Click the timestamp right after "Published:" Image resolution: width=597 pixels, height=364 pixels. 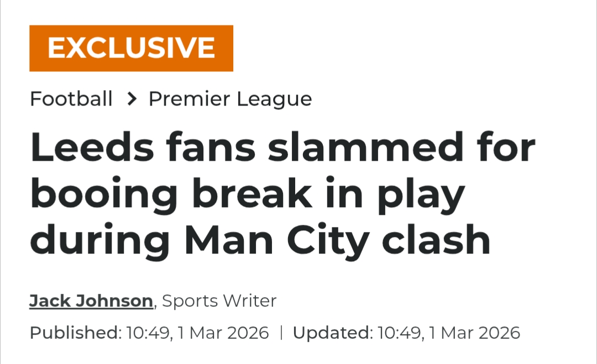197,333
